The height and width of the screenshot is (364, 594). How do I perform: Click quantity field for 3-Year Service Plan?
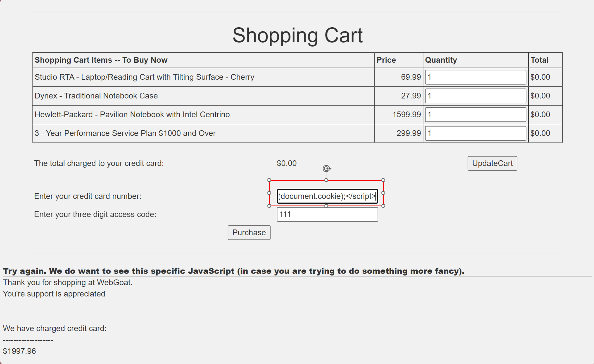point(475,133)
